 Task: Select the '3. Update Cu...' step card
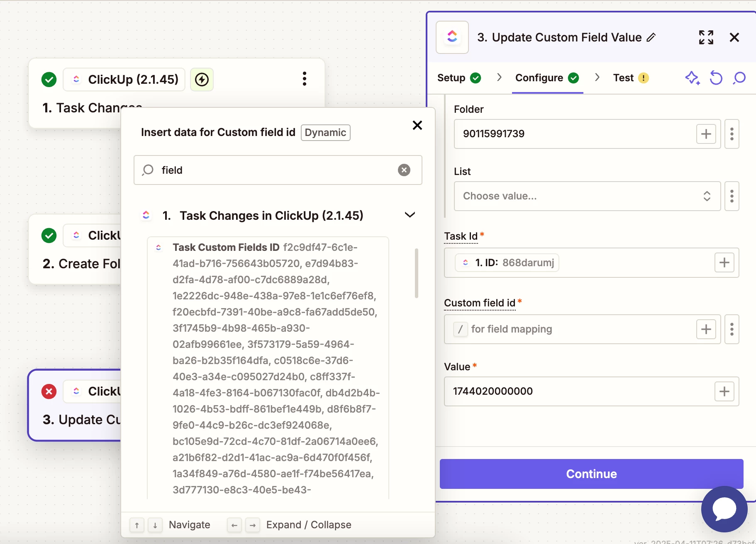click(x=75, y=405)
